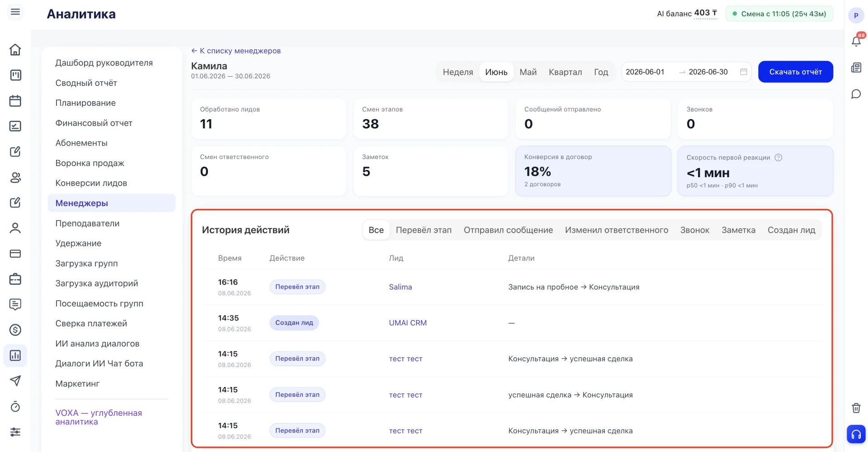Viewport: 868px width, 452px height.
Task: Open the hamburger menu icon
Action: pyautogui.click(x=15, y=12)
